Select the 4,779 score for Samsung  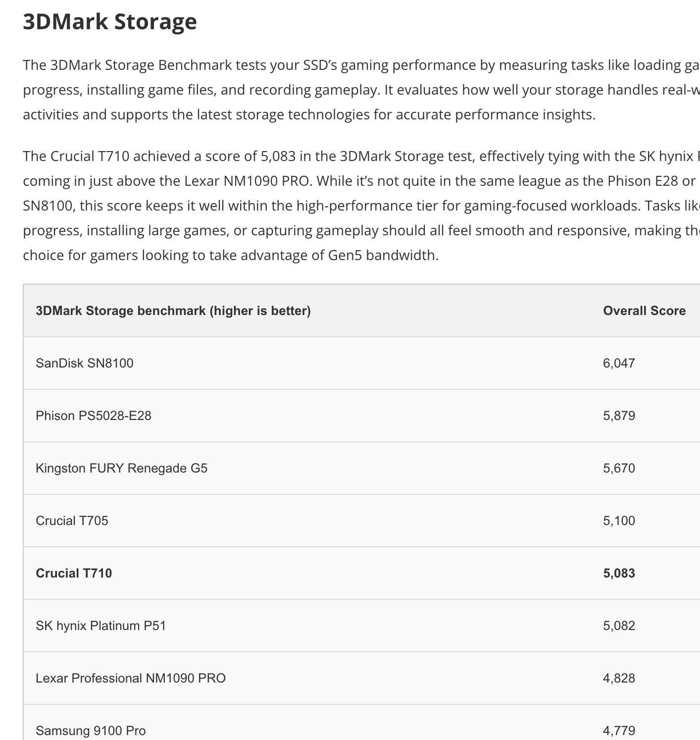click(x=619, y=731)
